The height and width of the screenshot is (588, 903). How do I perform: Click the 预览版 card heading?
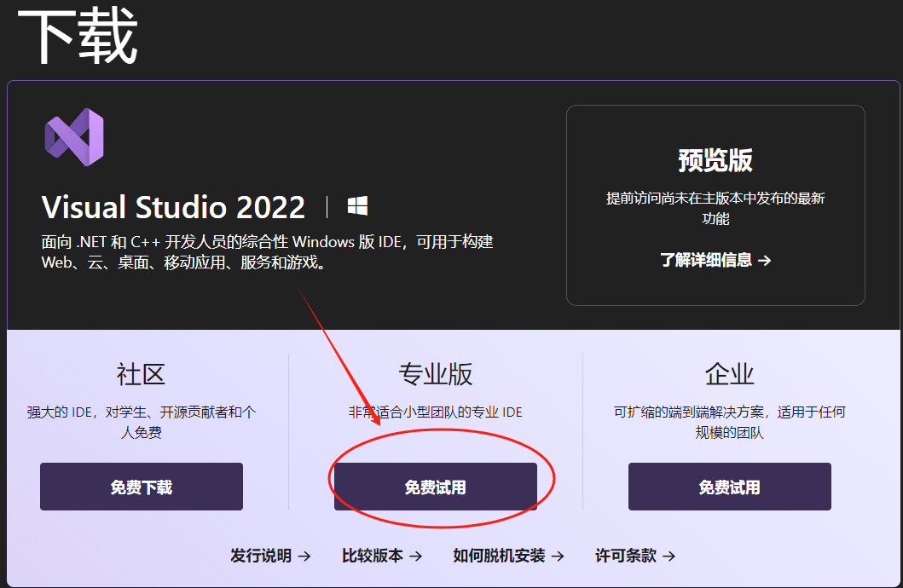(x=715, y=160)
